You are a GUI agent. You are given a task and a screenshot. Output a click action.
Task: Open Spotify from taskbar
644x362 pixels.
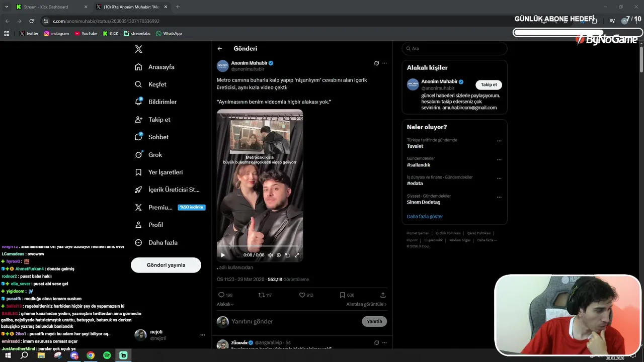(107, 355)
